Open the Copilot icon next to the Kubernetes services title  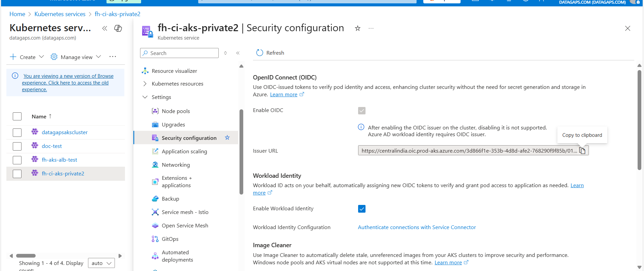click(x=118, y=28)
